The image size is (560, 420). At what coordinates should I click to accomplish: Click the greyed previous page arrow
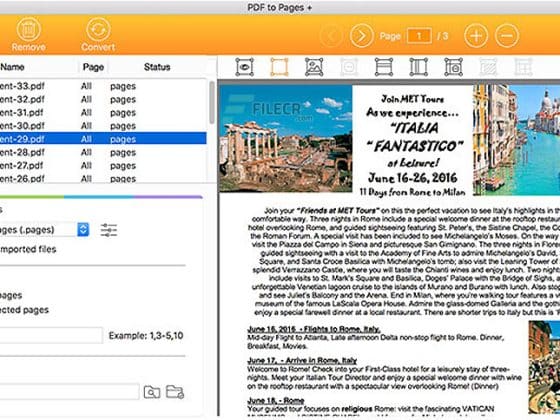point(331,36)
